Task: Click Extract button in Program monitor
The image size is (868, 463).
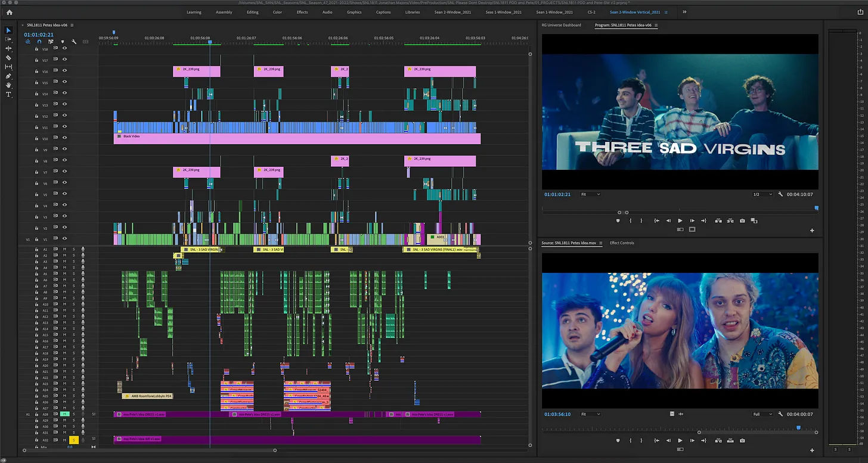Action: (x=730, y=221)
